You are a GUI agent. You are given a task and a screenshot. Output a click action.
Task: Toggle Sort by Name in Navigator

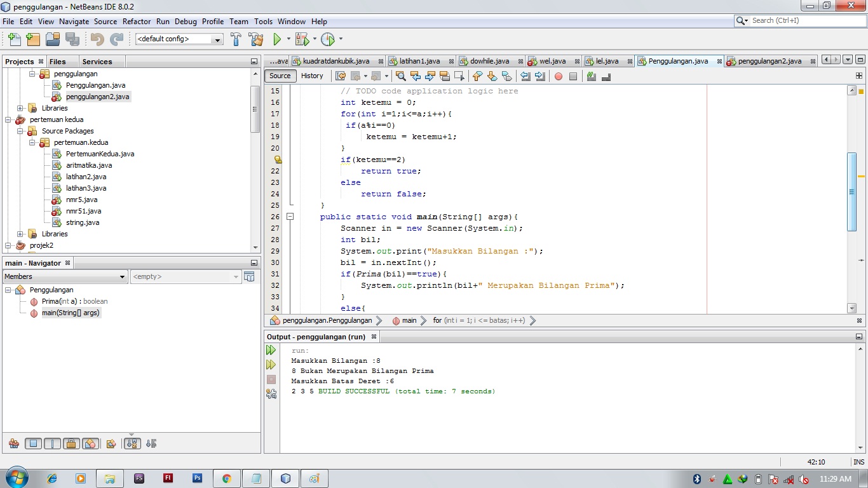132,444
